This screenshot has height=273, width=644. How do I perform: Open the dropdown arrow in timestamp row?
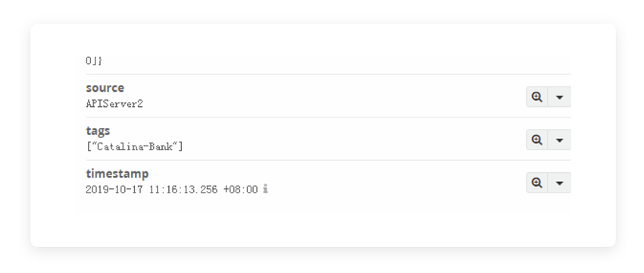coord(559,183)
